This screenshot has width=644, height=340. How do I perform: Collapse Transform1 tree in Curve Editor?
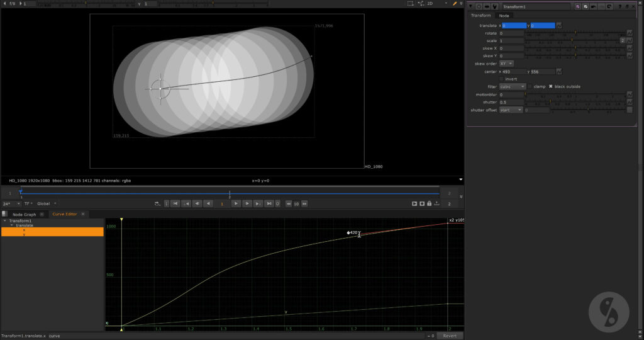(x=5, y=221)
